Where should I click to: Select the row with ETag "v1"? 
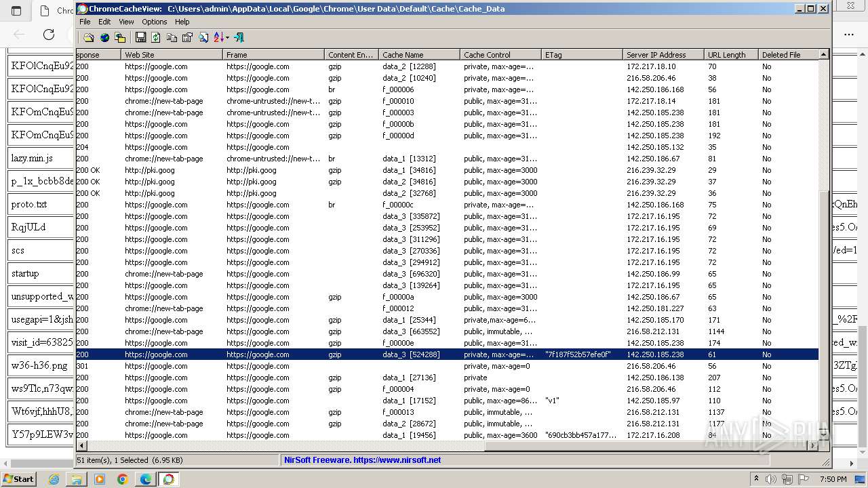447,401
